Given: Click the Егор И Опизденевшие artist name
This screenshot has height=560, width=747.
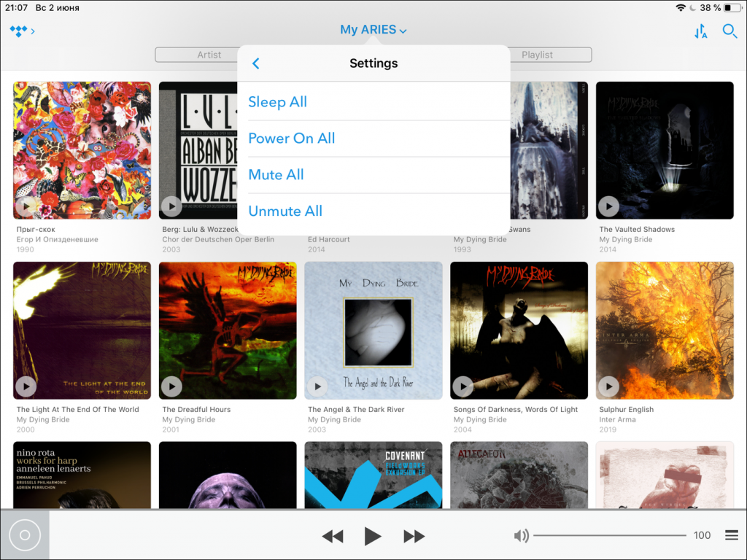Looking at the screenshot, I should coord(57,239).
